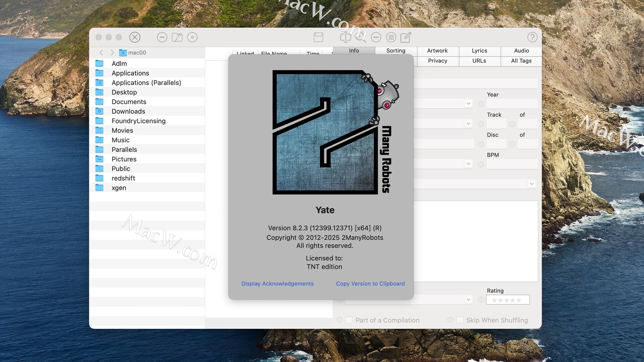Switch to the Privacy tab
Image resolution: width=644 pixels, height=362 pixels.
point(438,61)
